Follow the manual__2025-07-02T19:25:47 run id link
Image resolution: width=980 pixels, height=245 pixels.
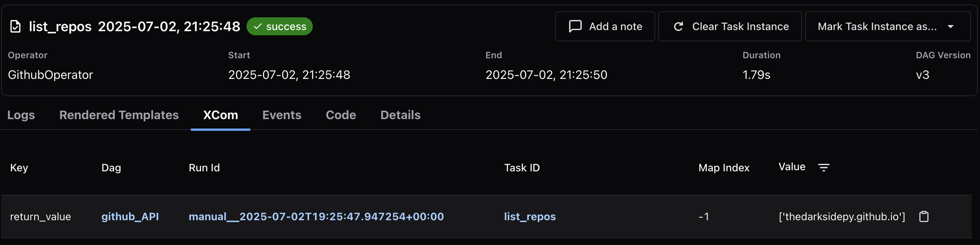point(316,216)
